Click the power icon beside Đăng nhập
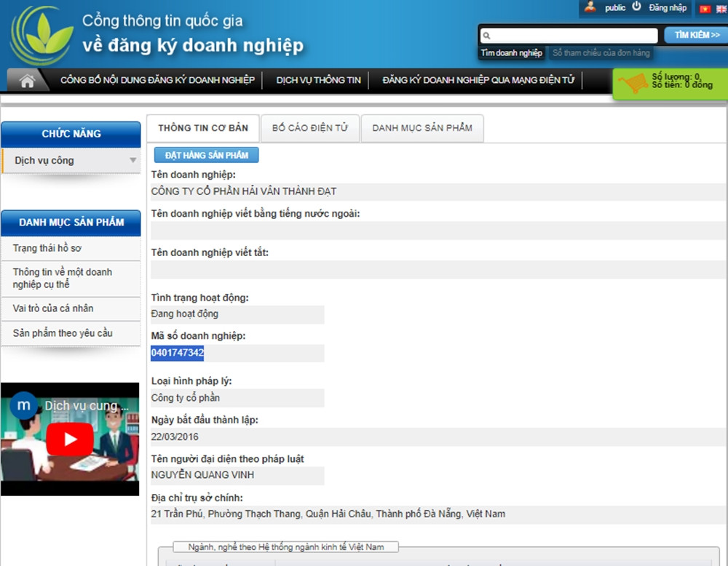 [636, 7]
